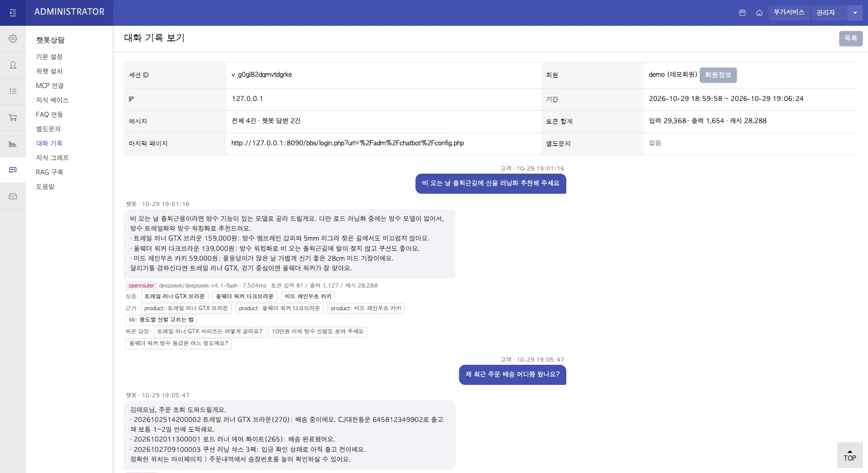Open the 기본 설정 menu item

click(x=49, y=57)
